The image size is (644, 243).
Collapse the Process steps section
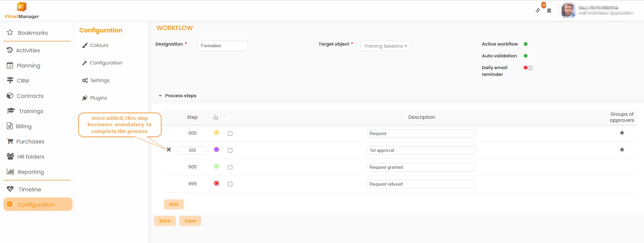[x=160, y=96]
